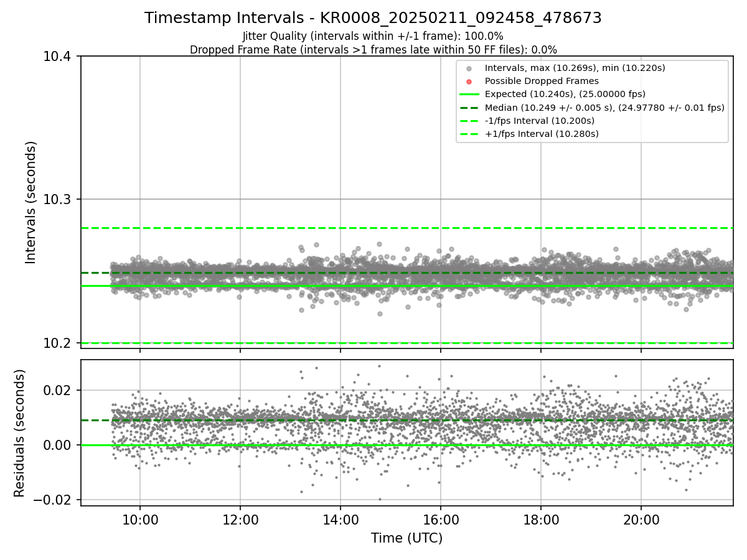Click the dashed sample beside '+1/fps Interval' legend
The width and height of the screenshot is (747, 560).
pyautogui.click(x=469, y=134)
